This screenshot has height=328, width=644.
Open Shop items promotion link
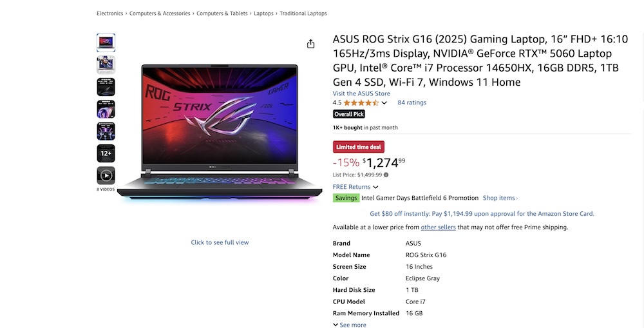pyautogui.click(x=500, y=198)
